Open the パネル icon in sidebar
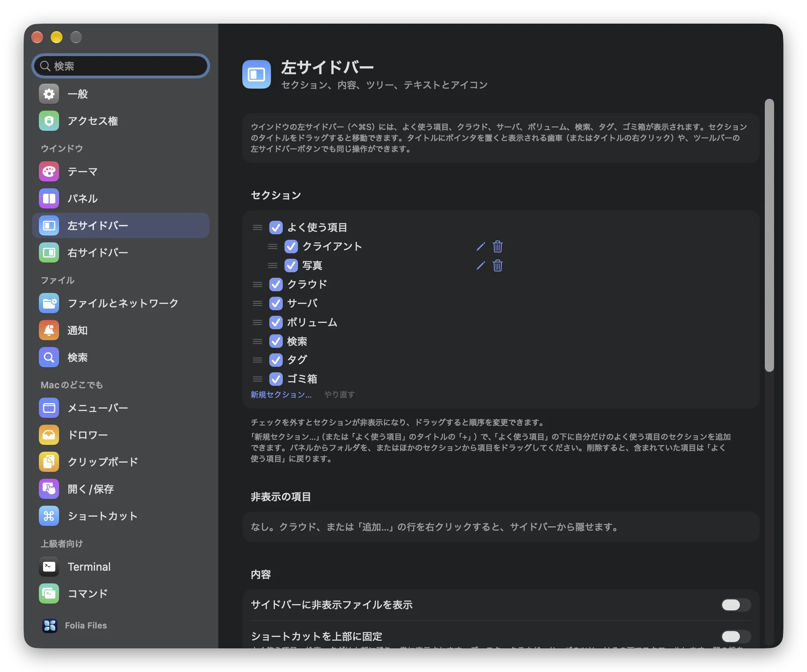This screenshot has width=807, height=672. pos(49,198)
